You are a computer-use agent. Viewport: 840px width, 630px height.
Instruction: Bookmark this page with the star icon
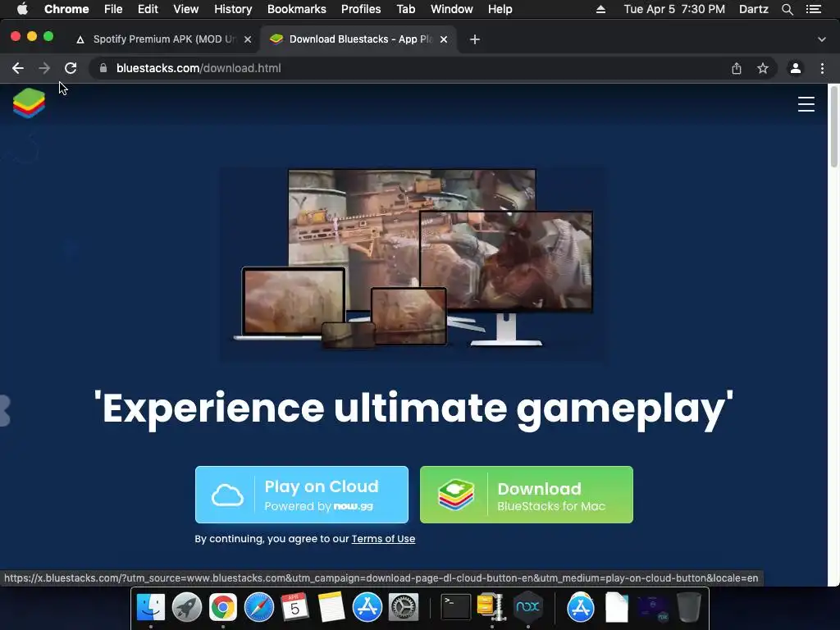[x=763, y=68]
